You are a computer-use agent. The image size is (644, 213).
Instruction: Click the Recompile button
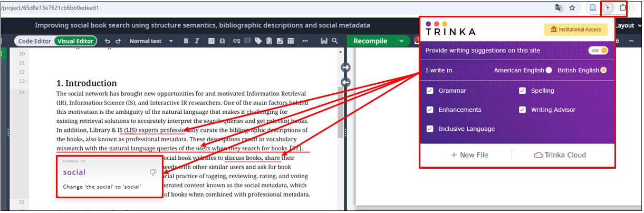pyautogui.click(x=370, y=41)
